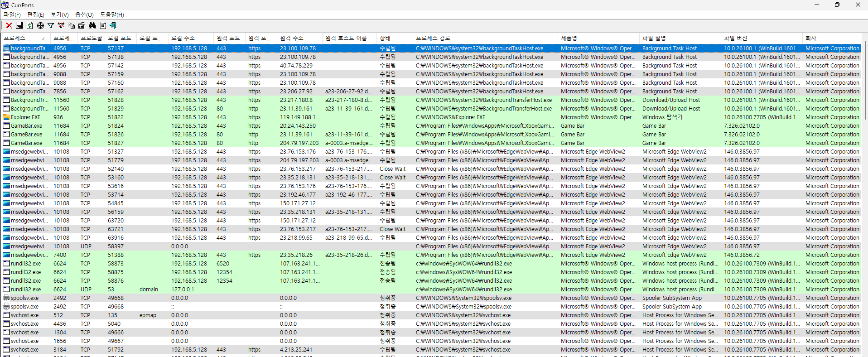Open the display filters funnel icon
This screenshot has height=357, width=868.
point(51,25)
